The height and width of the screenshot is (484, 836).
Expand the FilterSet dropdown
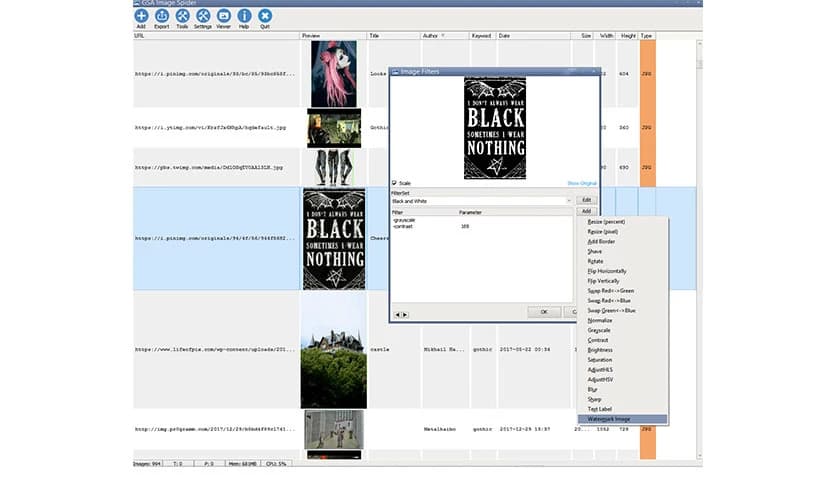point(568,201)
